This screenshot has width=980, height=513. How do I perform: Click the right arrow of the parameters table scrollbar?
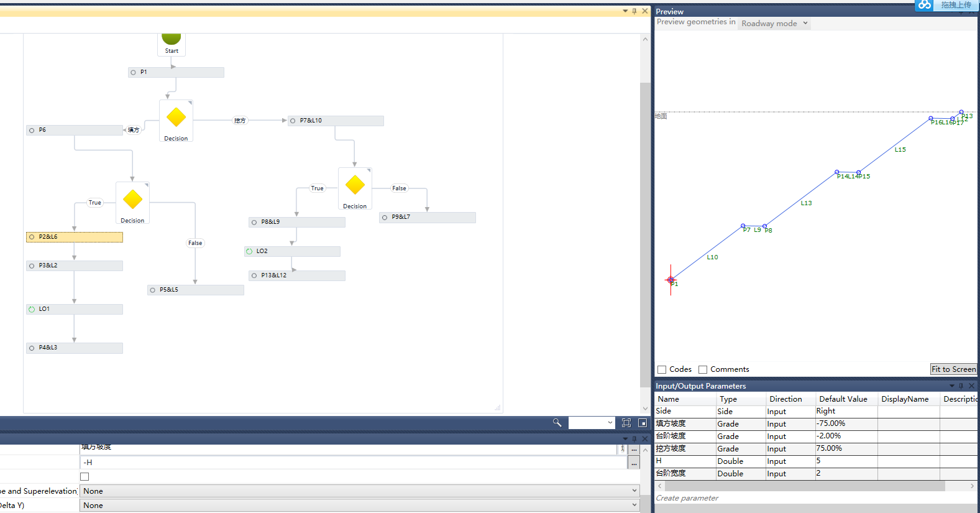tap(972, 486)
